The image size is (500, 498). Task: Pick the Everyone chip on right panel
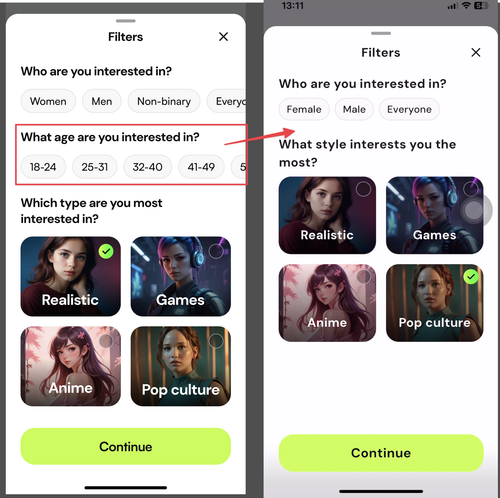(x=409, y=109)
